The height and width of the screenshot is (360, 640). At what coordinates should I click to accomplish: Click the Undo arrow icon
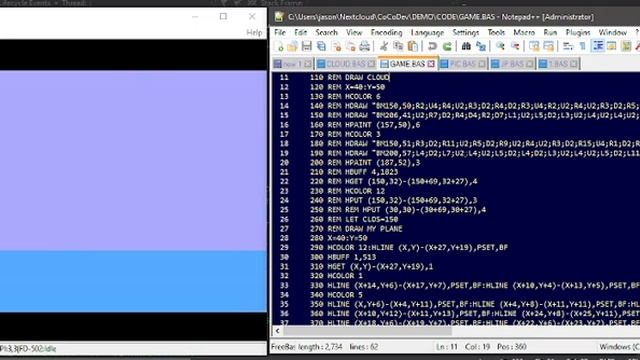(432, 46)
